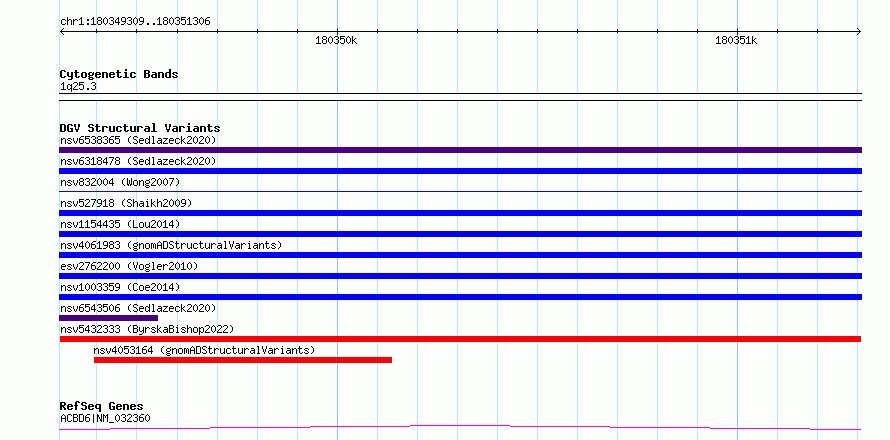Select the red nsv5432333 variant bar
Screen dimensions: 890x440
point(460,339)
